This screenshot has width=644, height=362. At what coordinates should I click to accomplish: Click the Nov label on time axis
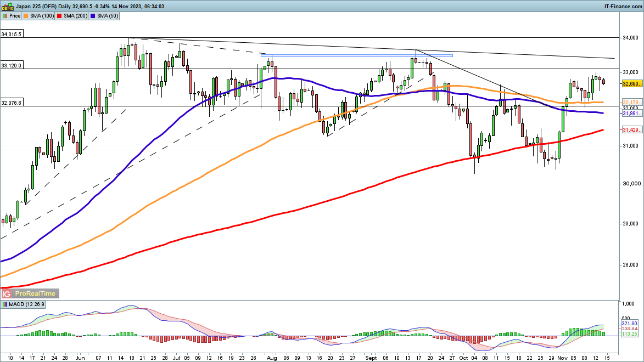coord(561,358)
